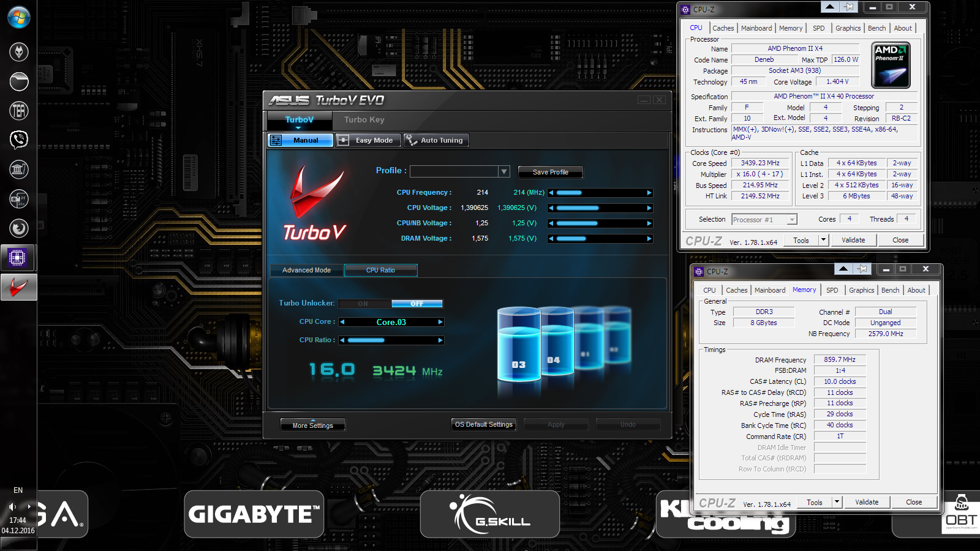
Task: Decrease CPU/NB Voltage with left arrow
Action: 551,223
